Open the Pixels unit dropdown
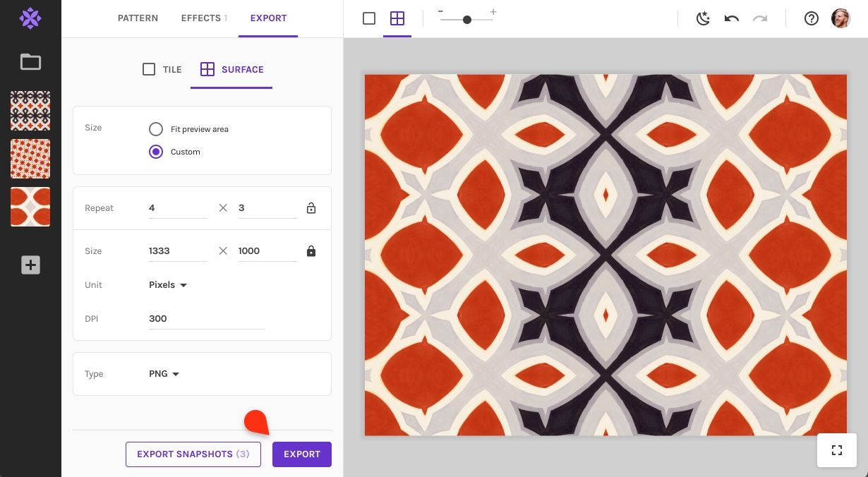The height and width of the screenshot is (477, 868). 168,285
